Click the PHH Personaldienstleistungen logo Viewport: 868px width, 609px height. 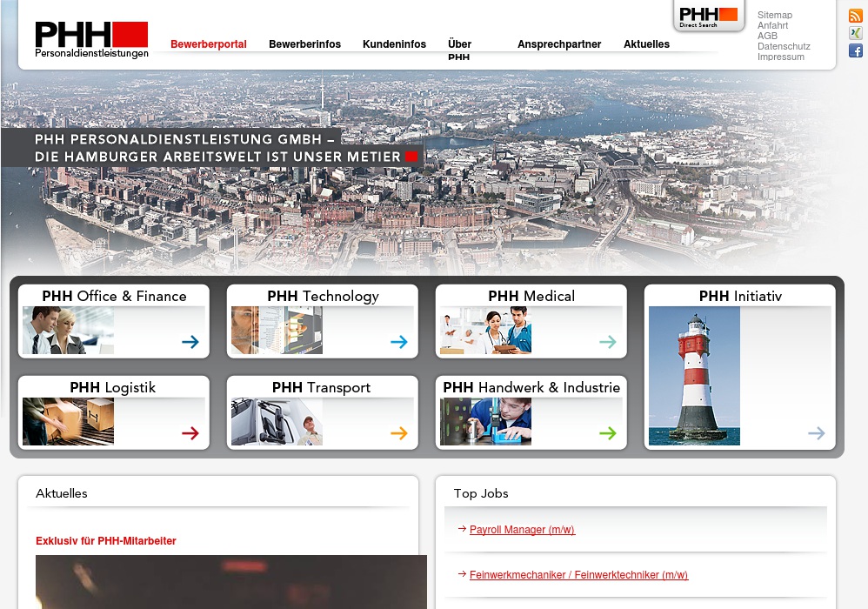click(x=91, y=37)
